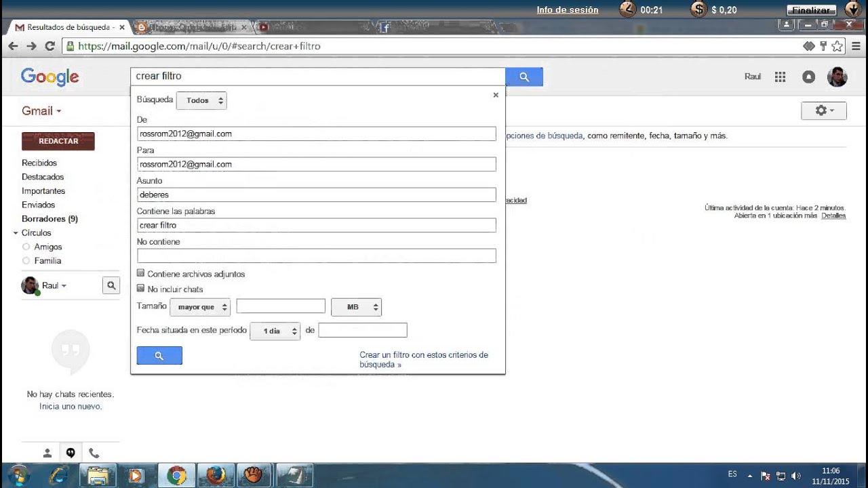Click the 'Contiene las palabras' input field
This screenshot has width=868, height=488.
click(317, 225)
